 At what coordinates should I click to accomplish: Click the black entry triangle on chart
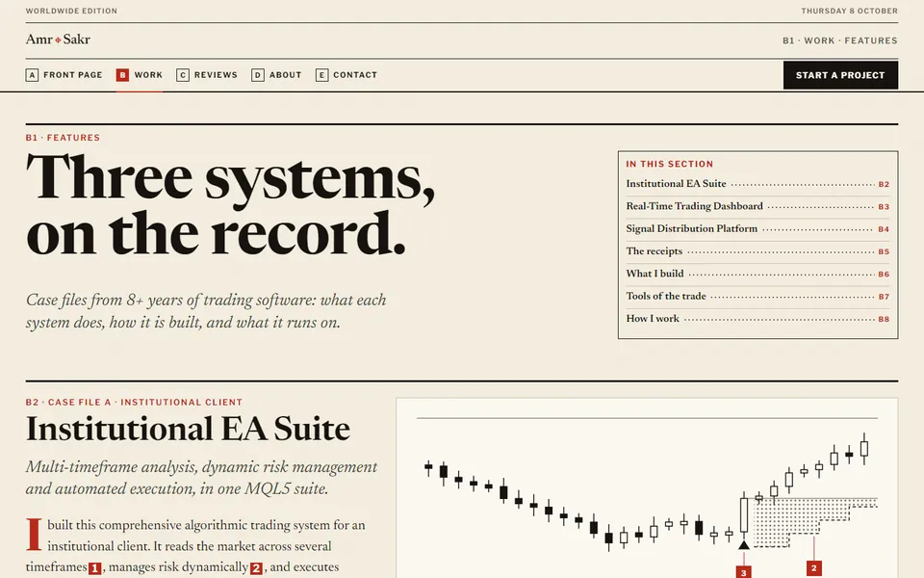click(744, 545)
